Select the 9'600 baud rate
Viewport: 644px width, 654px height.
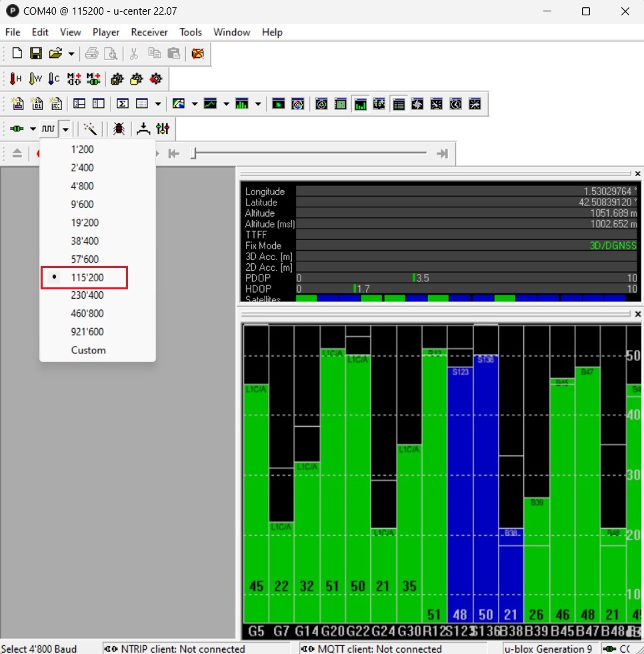click(x=82, y=205)
